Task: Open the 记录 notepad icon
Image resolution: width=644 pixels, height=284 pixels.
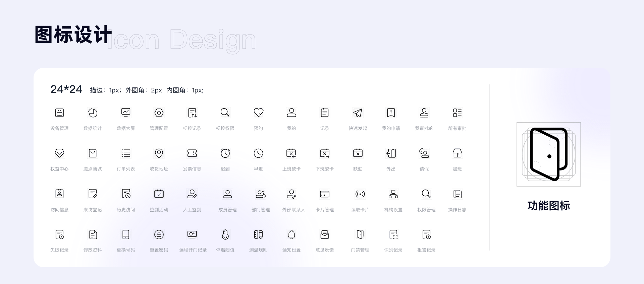Action: [325, 113]
